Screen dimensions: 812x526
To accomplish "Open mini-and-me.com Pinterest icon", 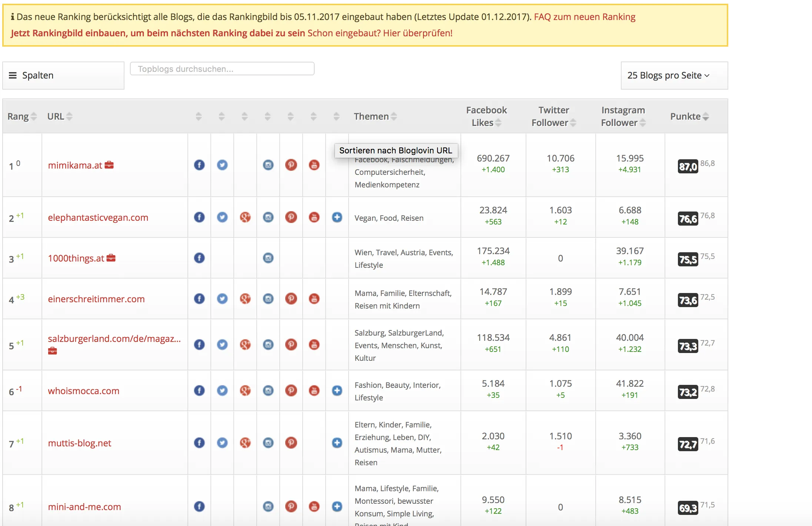I will pyautogui.click(x=291, y=506).
